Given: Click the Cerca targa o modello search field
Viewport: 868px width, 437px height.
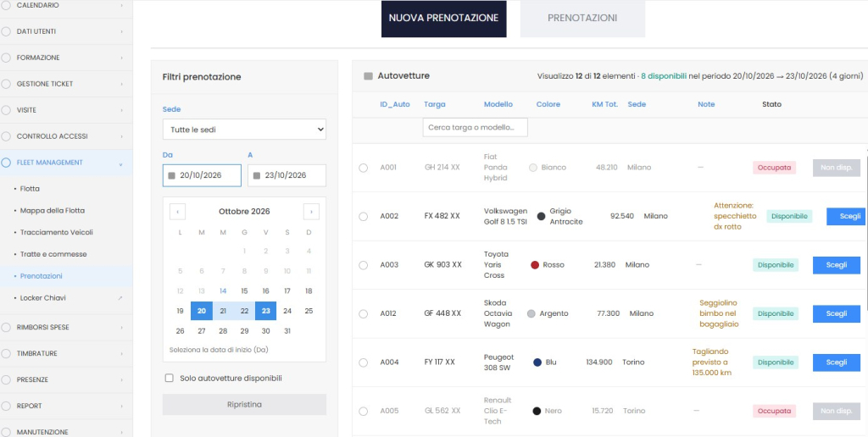Looking at the screenshot, I should tap(475, 127).
